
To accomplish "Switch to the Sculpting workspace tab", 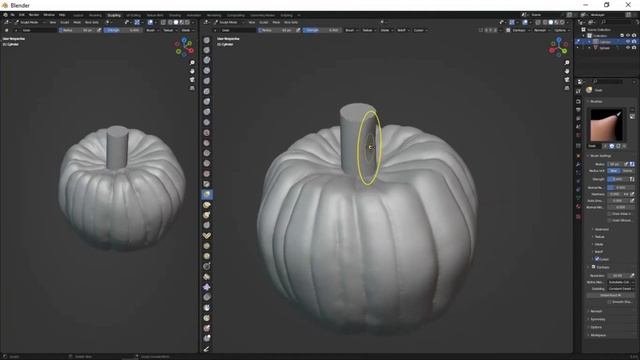I will [114, 15].
